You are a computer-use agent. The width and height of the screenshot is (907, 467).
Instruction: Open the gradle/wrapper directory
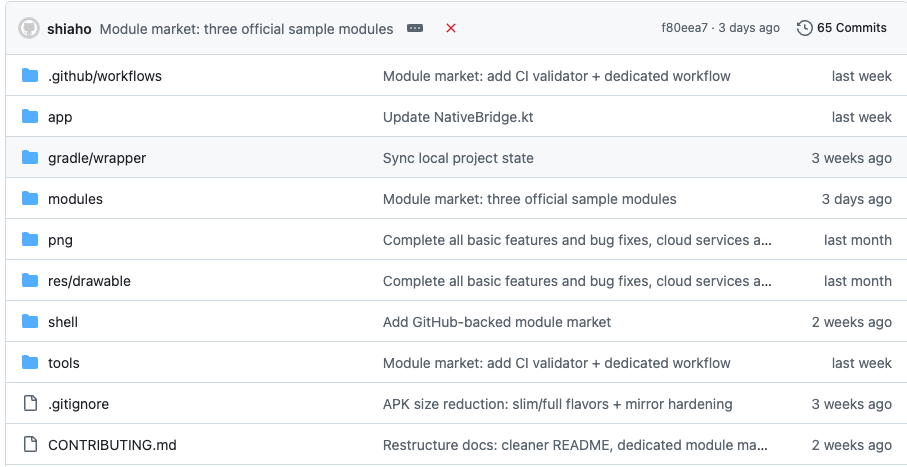(97, 158)
